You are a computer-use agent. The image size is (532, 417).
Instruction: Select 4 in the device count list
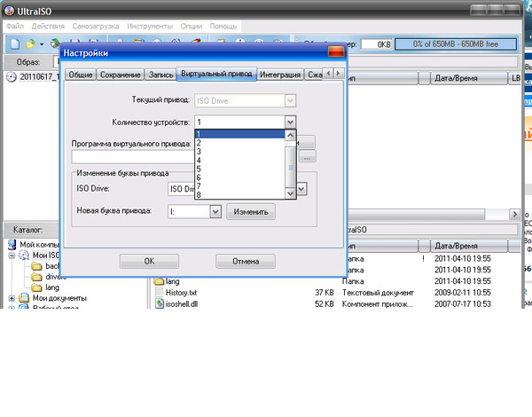click(240, 161)
